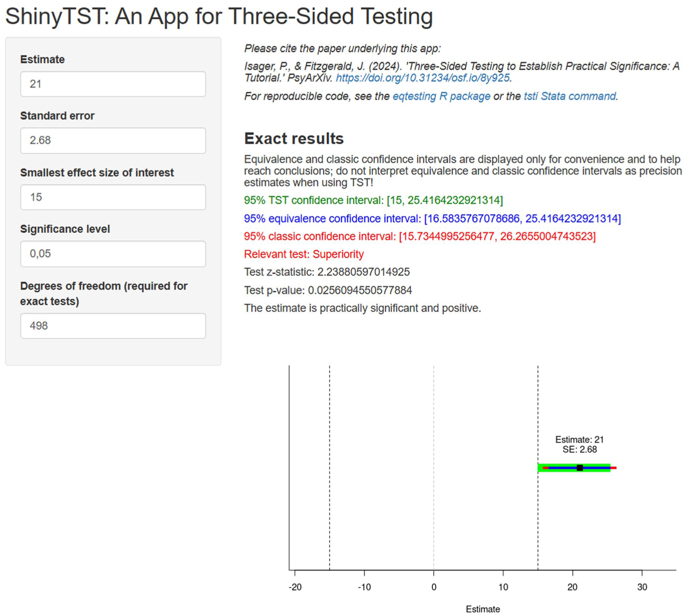
Task: Click the Test p-value result line
Action: (x=328, y=290)
